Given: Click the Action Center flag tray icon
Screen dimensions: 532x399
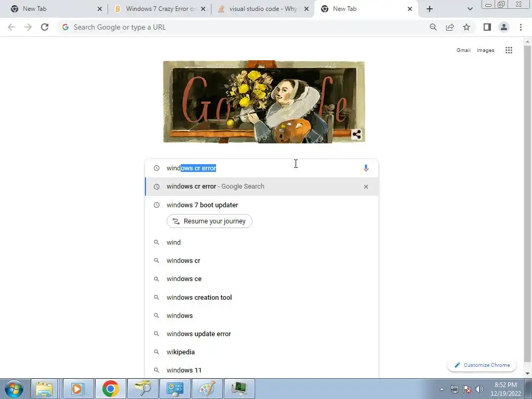Looking at the screenshot, I should (x=467, y=389).
